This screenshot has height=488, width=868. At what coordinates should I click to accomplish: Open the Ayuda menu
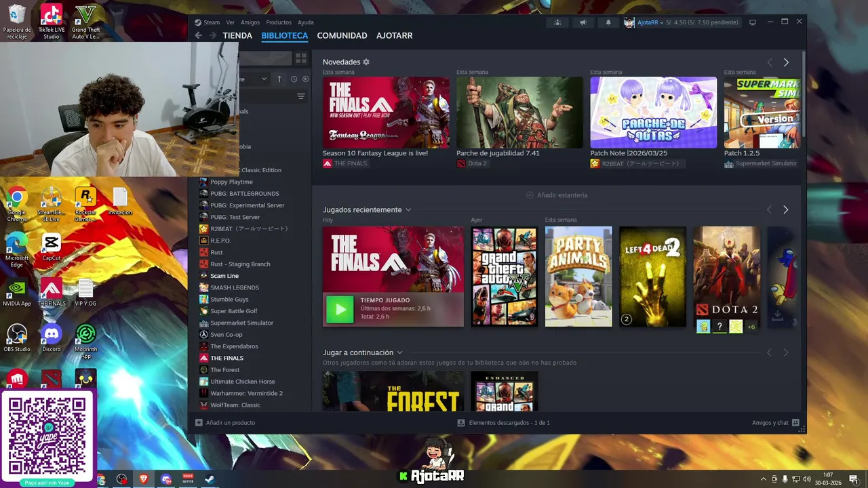[x=306, y=22]
